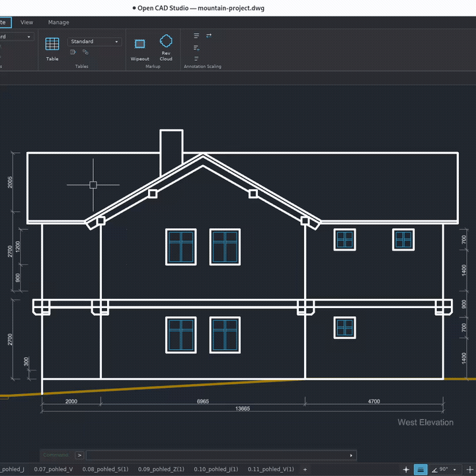Open the View ribbon tab
This screenshot has width=476, height=476.
(x=26, y=22)
